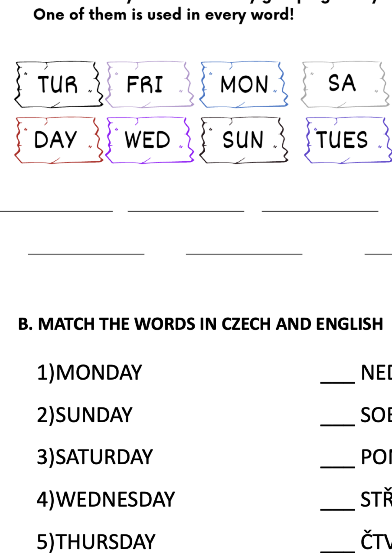Click the middle answer line in second row
Viewport: 392px width, 553px height.
[x=244, y=254]
